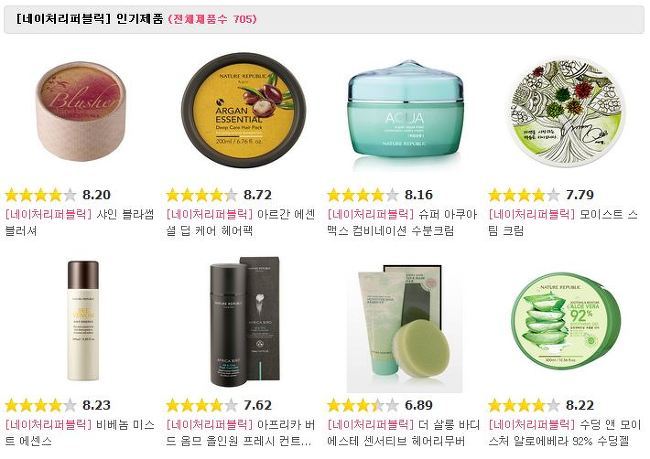Click the 아르간 에센셜 딥 케어 헤어팩 link
This screenshot has width=650, height=459.
coord(240,222)
